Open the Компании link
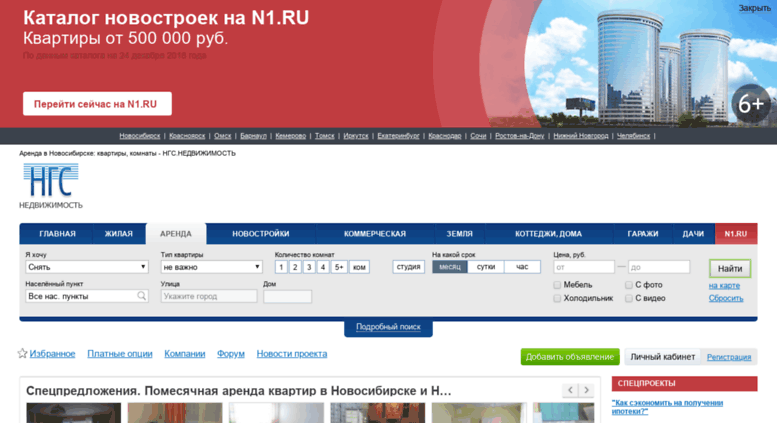 (x=185, y=354)
